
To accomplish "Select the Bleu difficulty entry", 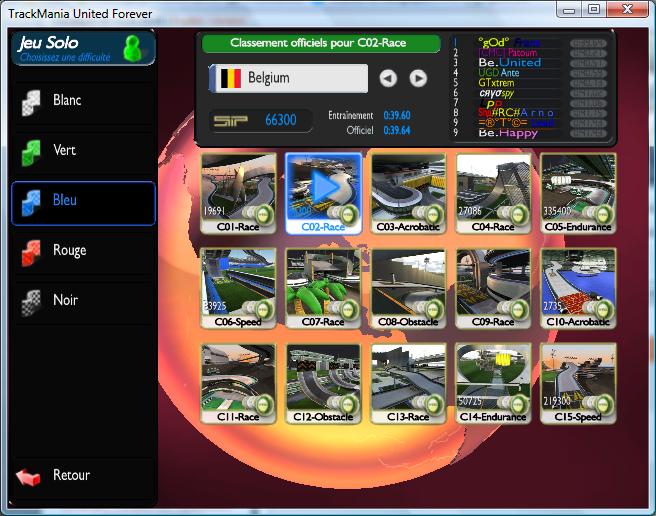I will click(x=83, y=202).
